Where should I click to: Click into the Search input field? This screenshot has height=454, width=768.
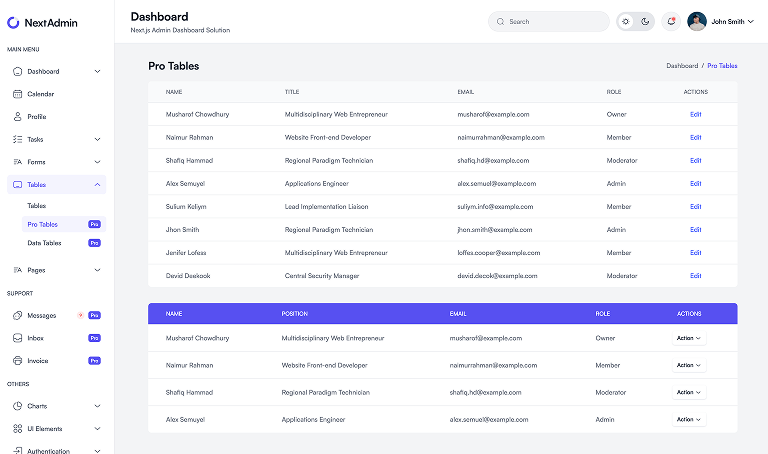(x=555, y=21)
